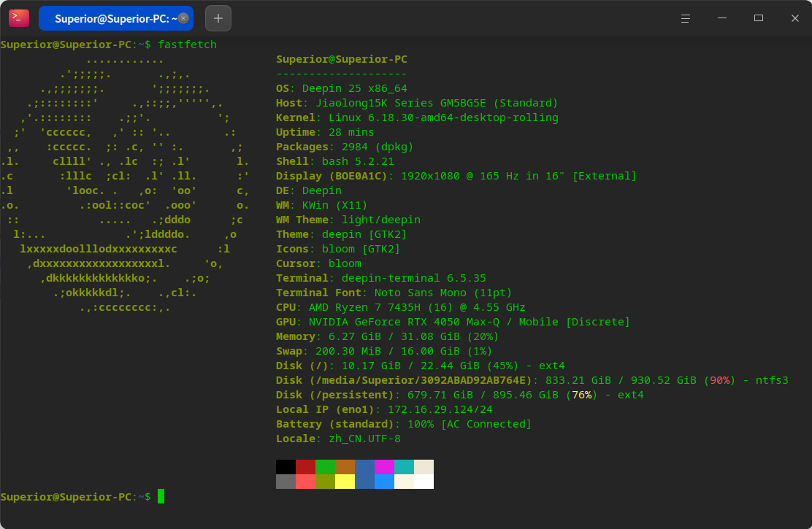The height and width of the screenshot is (529, 812).
Task: Click the red terminal app icon
Action: tap(19, 18)
